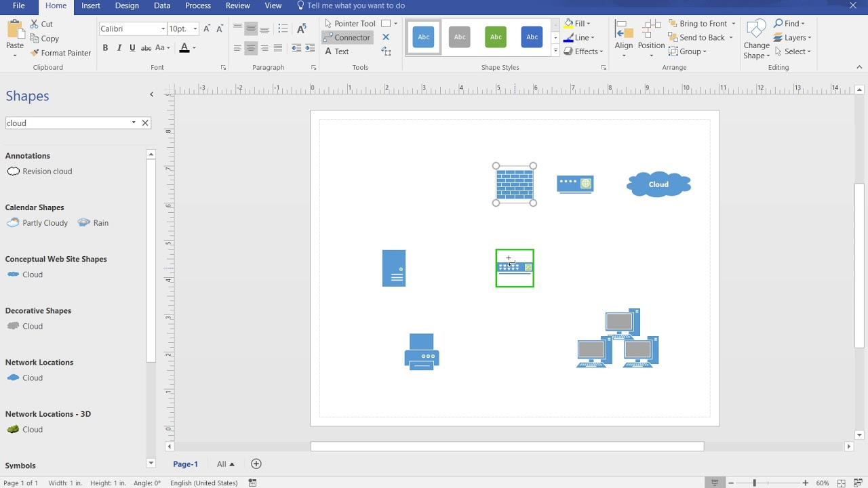Screen dimensions: 868x488
Task: Click the Copy button
Action: (x=45, y=39)
